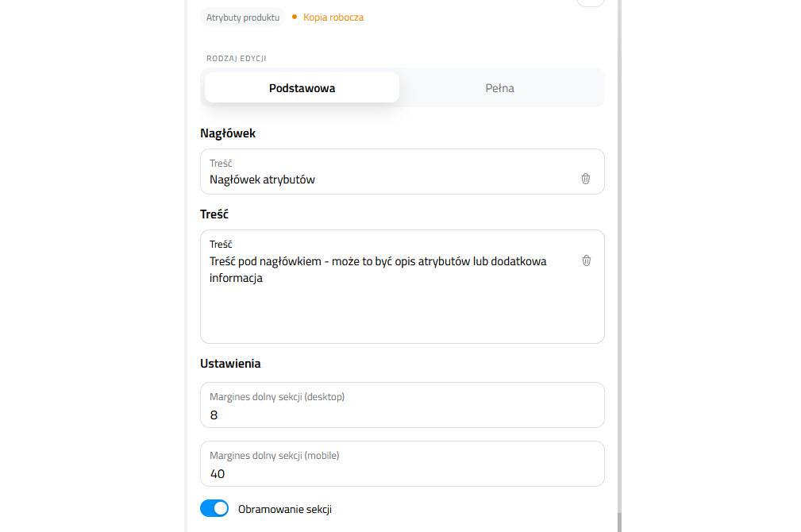Click the "Atrybuty produktu" chip

(x=242, y=17)
